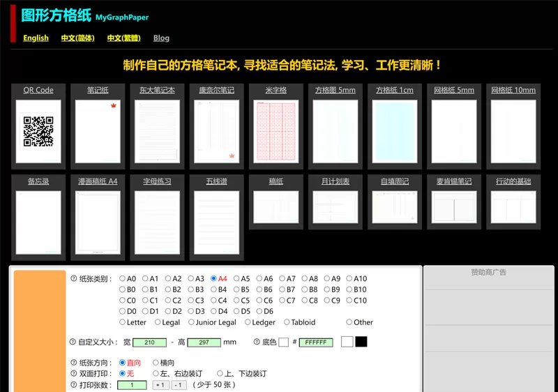The height and width of the screenshot is (392, 558).
Task: Click help icon beside 底色
Action: (256, 342)
